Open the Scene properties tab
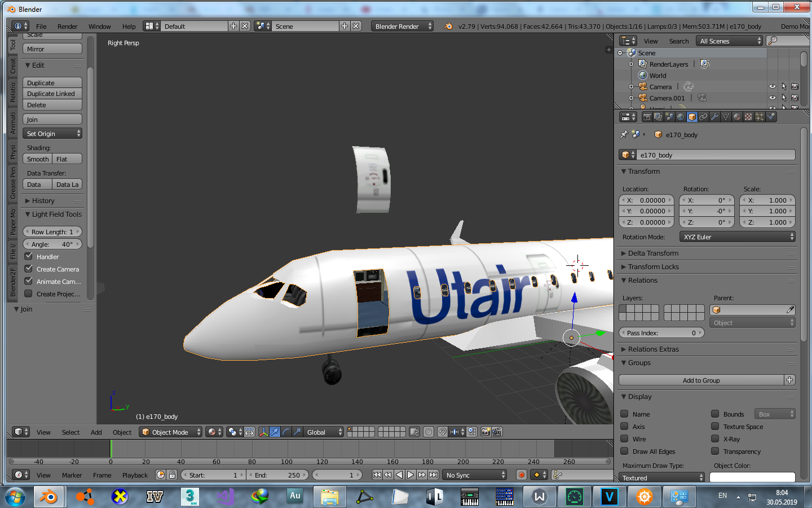Viewport: 812px width, 508px height. 669,117
